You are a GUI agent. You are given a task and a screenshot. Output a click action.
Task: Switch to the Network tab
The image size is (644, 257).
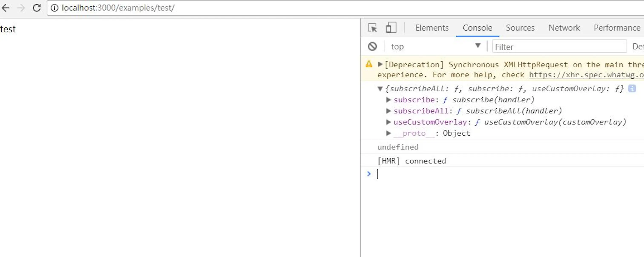pyautogui.click(x=564, y=28)
